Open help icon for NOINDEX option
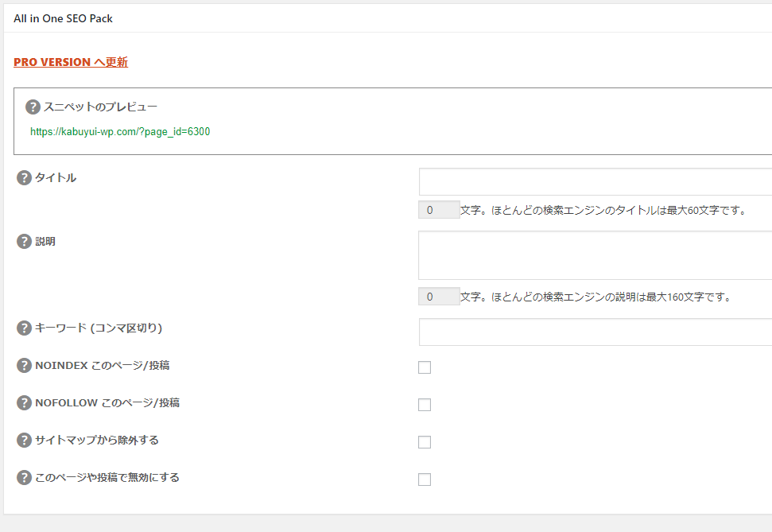Image resolution: width=772 pixels, height=532 pixels. pos(24,366)
